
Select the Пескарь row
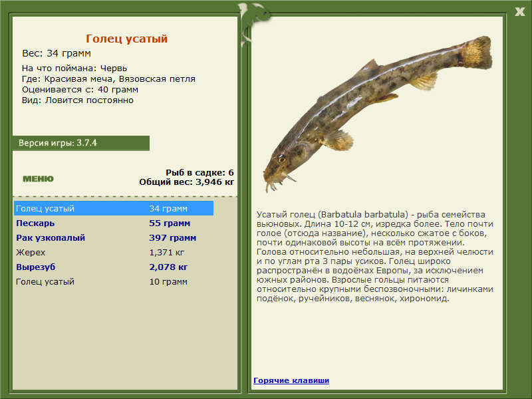[114, 223]
